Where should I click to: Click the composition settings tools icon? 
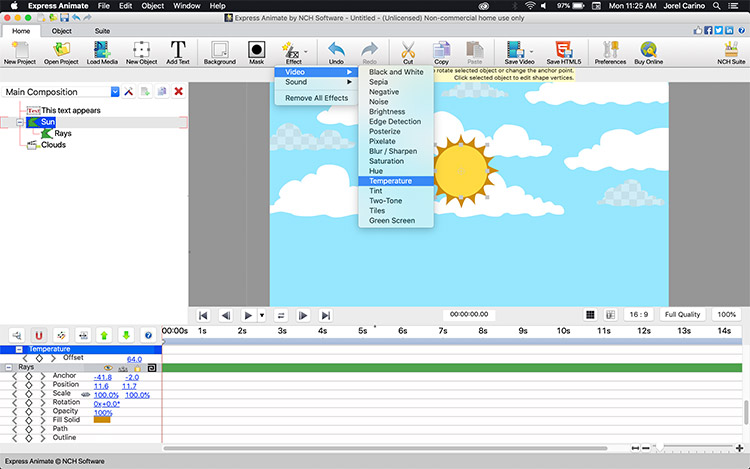pyautogui.click(x=129, y=91)
